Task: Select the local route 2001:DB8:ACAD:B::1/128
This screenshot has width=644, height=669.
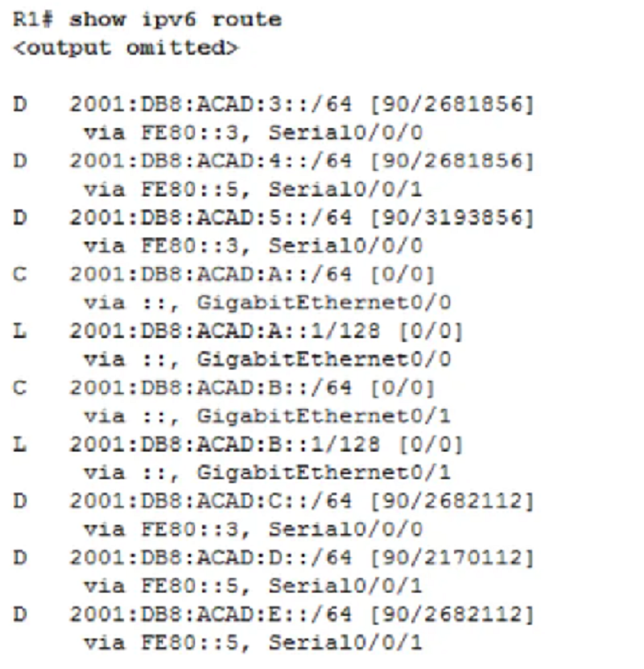Action: click(225, 444)
